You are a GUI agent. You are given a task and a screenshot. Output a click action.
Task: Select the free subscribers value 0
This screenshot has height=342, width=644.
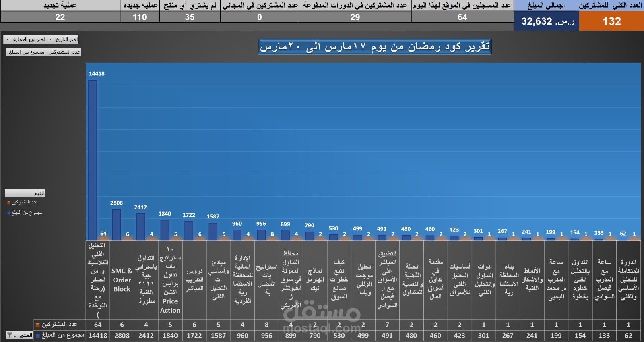click(x=260, y=17)
